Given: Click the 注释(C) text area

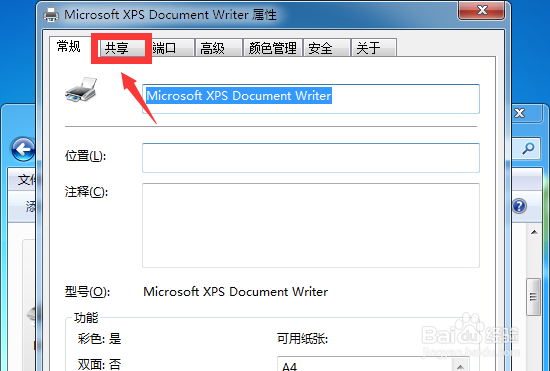Looking at the screenshot, I should (311, 225).
